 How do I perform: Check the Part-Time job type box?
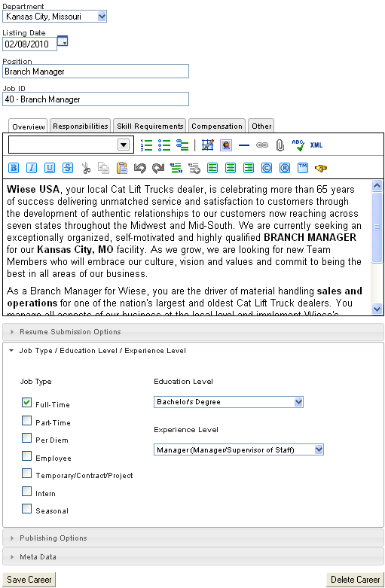click(26, 420)
